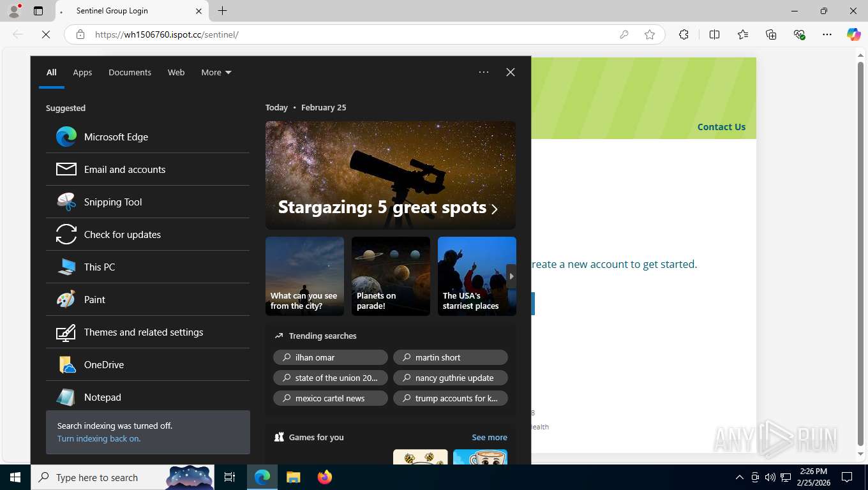Open a new browser tab
The width and height of the screenshot is (868, 490).
coord(222,11)
